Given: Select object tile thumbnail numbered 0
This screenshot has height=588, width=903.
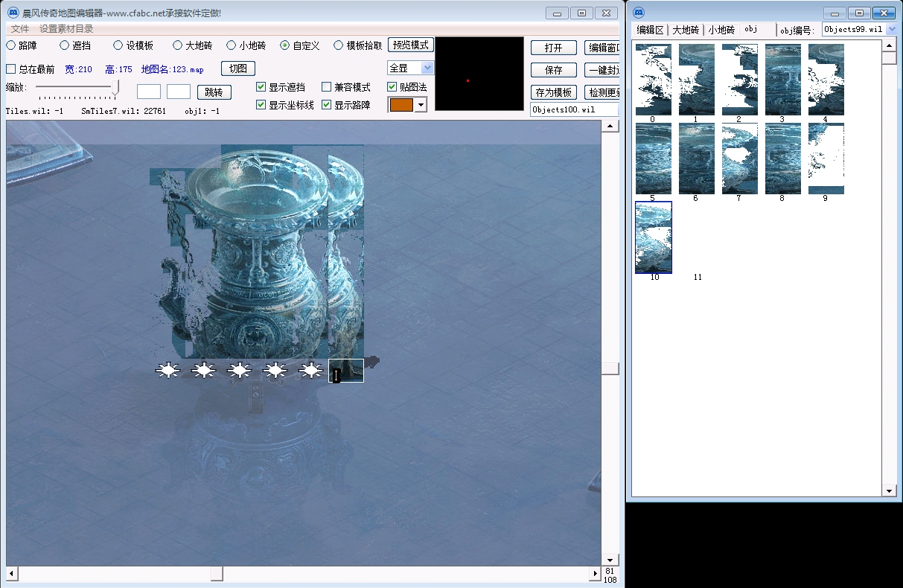Looking at the screenshot, I should 654,79.
